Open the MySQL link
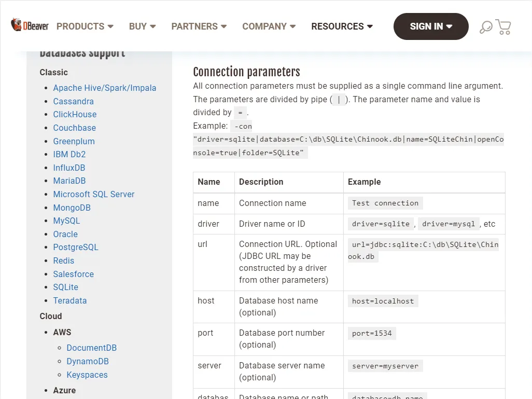 click(x=66, y=221)
